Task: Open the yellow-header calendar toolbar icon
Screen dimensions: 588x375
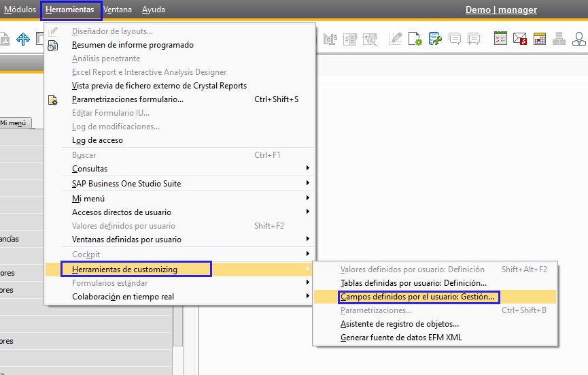Action: [x=540, y=39]
